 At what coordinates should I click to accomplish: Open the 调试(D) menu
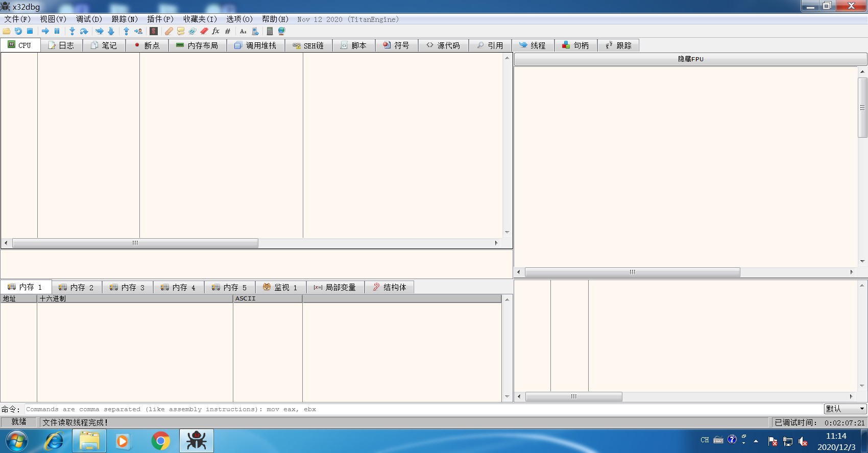pos(89,19)
